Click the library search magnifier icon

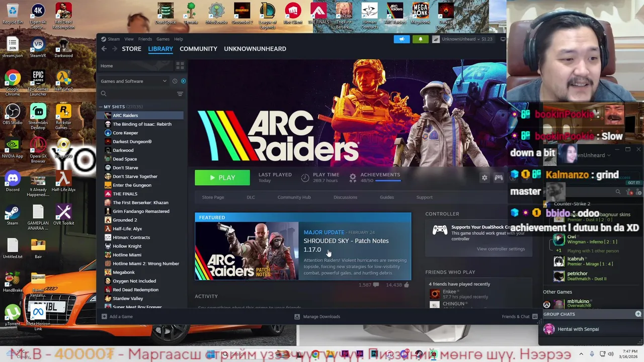(x=104, y=94)
